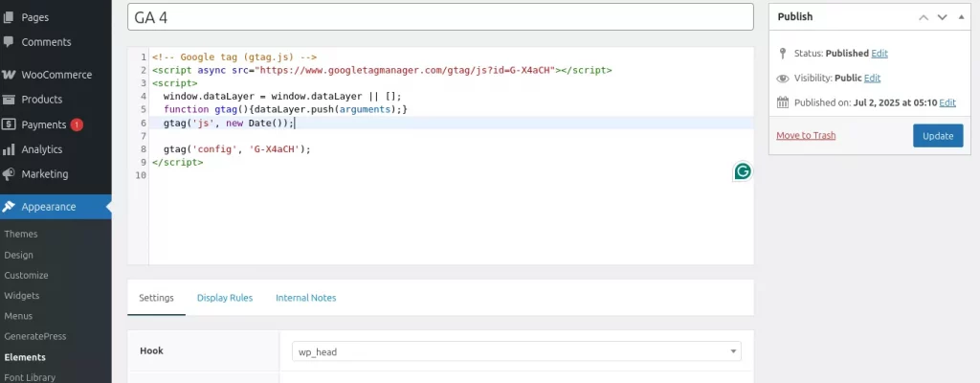The width and height of the screenshot is (980, 383).
Task: Edit the publish date
Action: 947,102
